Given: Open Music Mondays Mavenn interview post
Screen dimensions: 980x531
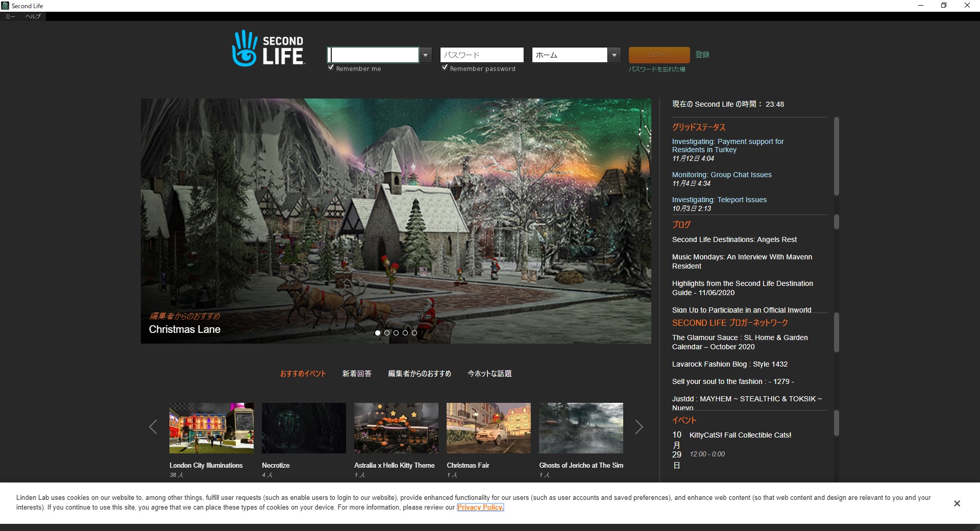Looking at the screenshot, I should (742, 261).
